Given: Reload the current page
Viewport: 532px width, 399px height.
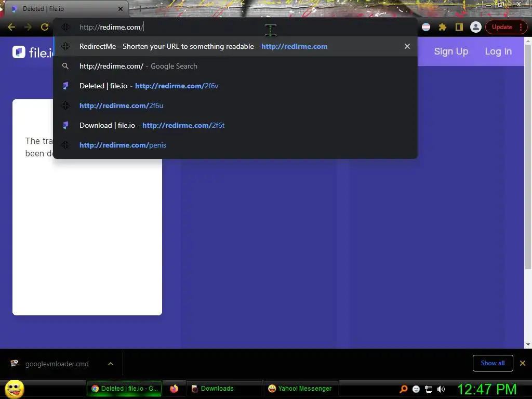Looking at the screenshot, I should 45,27.
